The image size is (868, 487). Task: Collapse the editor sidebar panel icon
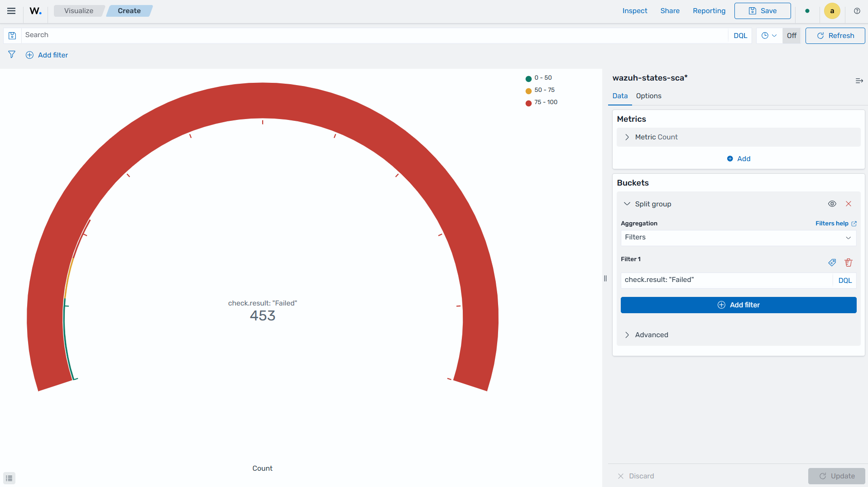pos(859,81)
